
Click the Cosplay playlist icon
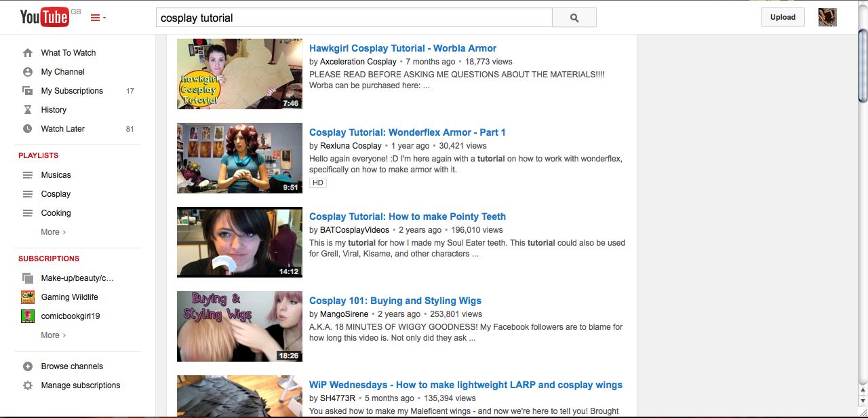tap(28, 194)
